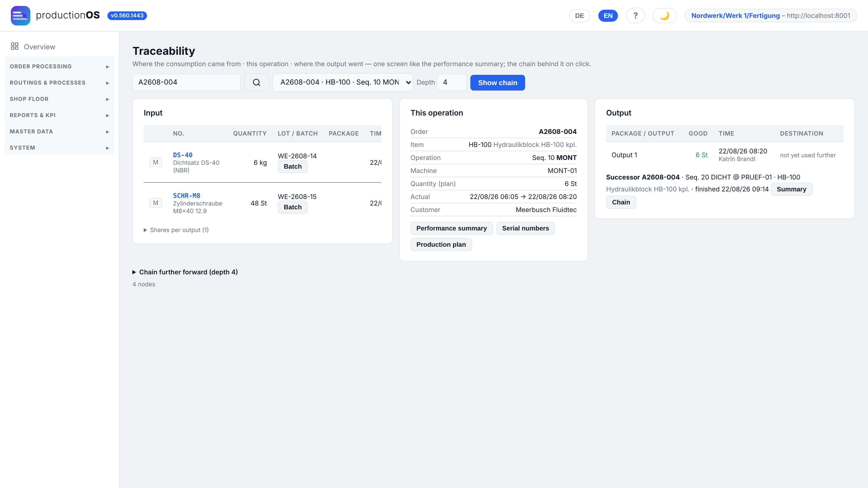Open the operation selector dropdown
The image size is (868, 488).
(x=343, y=82)
